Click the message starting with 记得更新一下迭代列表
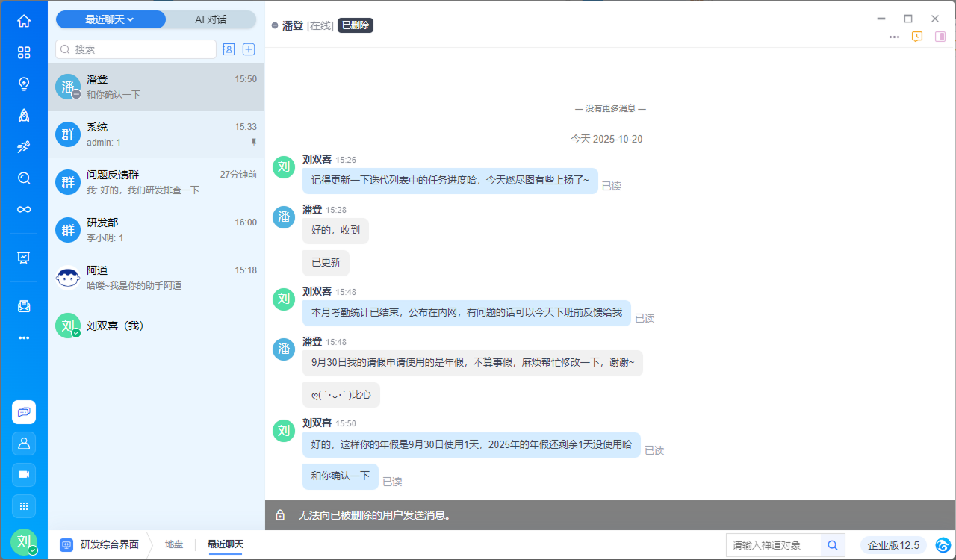The height and width of the screenshot is (560, 956). pyautogui.click(x=450, y=181)
